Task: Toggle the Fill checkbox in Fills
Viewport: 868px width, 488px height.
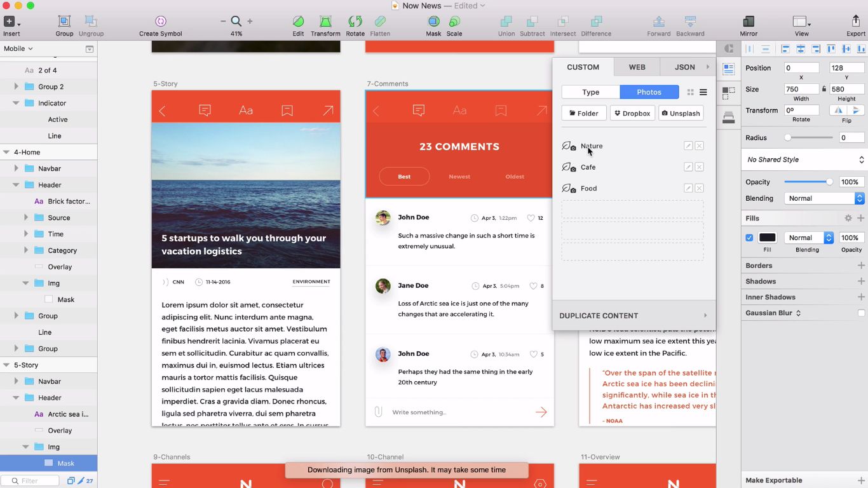Action: pyautogui.click(x=749, y=238)
